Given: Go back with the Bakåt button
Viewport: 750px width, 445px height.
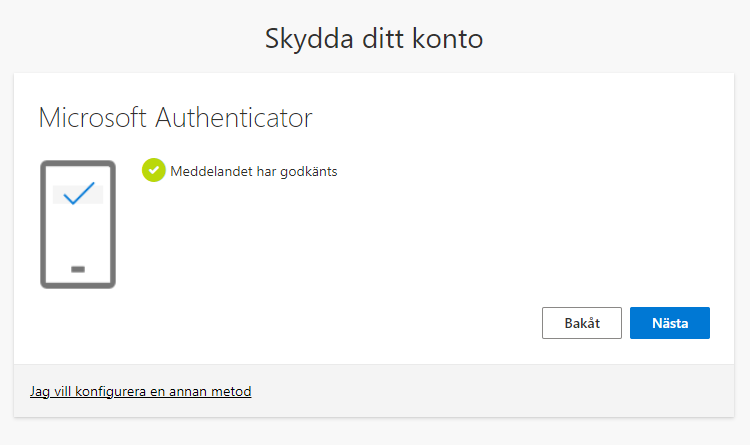Looking at the screenshot, I should pyautogui.click(x=582, y=323).
